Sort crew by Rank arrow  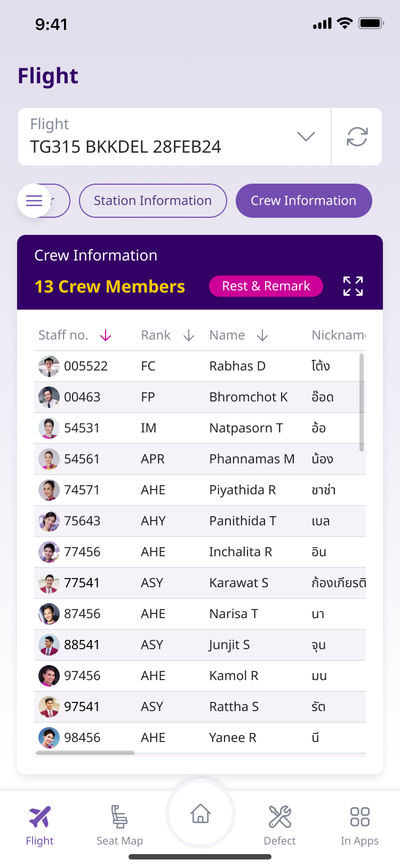tap(189, 335)
